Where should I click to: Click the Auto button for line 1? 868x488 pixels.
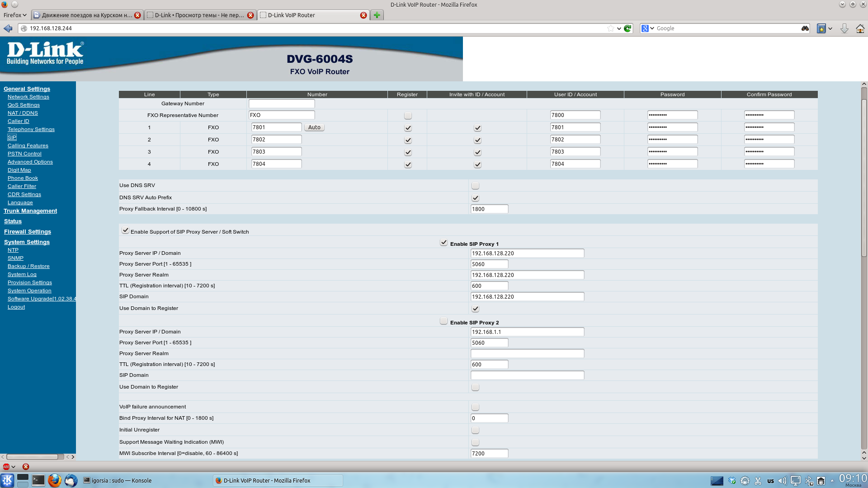[x=314, y=127]
